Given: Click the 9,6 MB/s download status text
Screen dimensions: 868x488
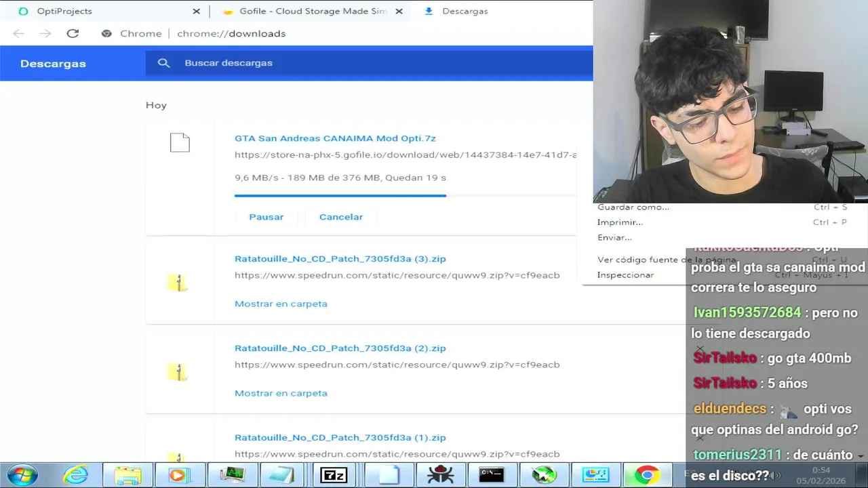Looking at the screenshot, I should (340, 178).
